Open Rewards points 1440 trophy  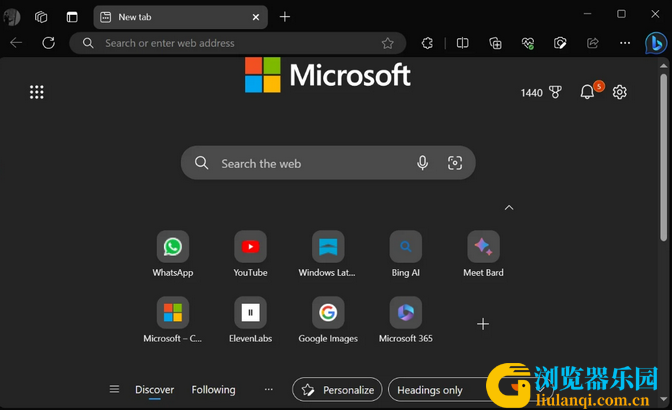541,93
